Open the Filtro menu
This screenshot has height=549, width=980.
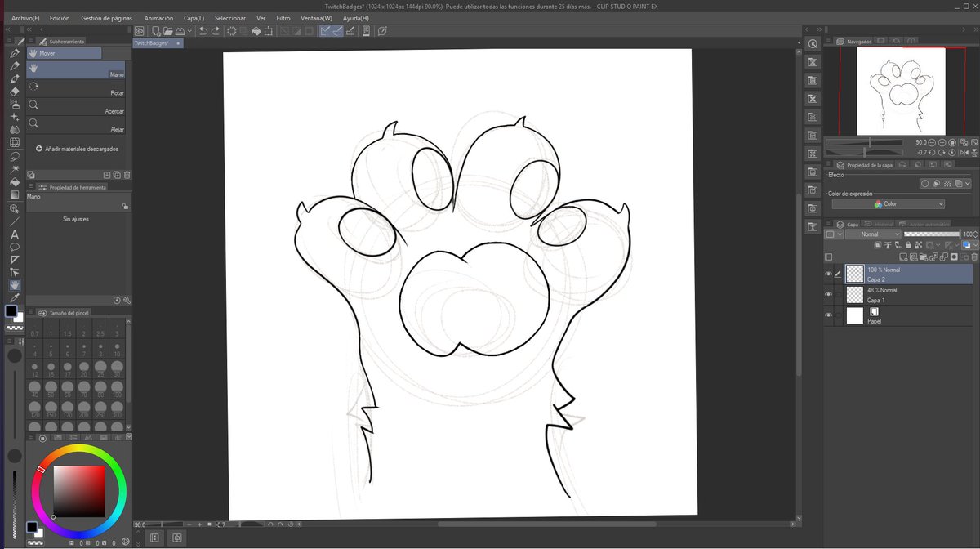(283, 17)
